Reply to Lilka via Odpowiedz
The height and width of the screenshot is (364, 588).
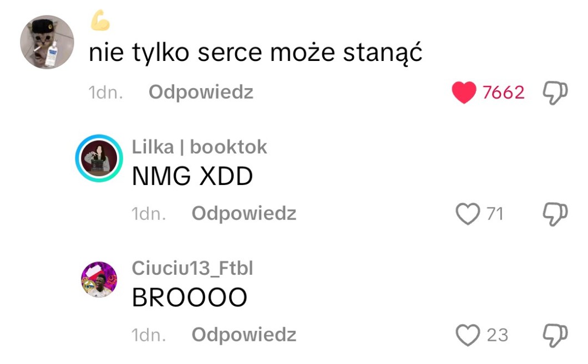tap(244, 213)
